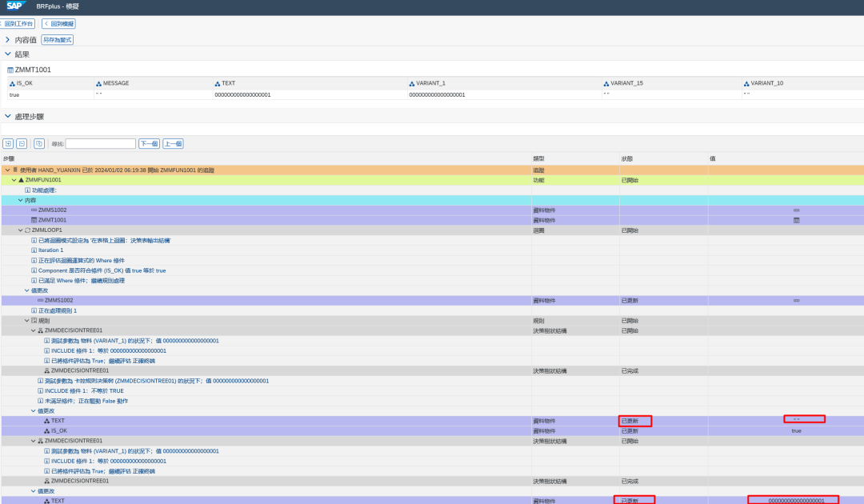The image size is (864, 504).
Task: Click the 狀態 column header
Action: click(627, 158)
